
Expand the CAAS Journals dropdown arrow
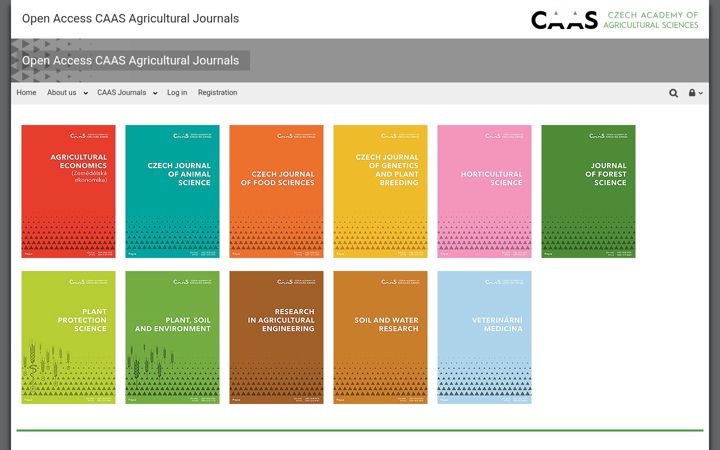(155, 93)
